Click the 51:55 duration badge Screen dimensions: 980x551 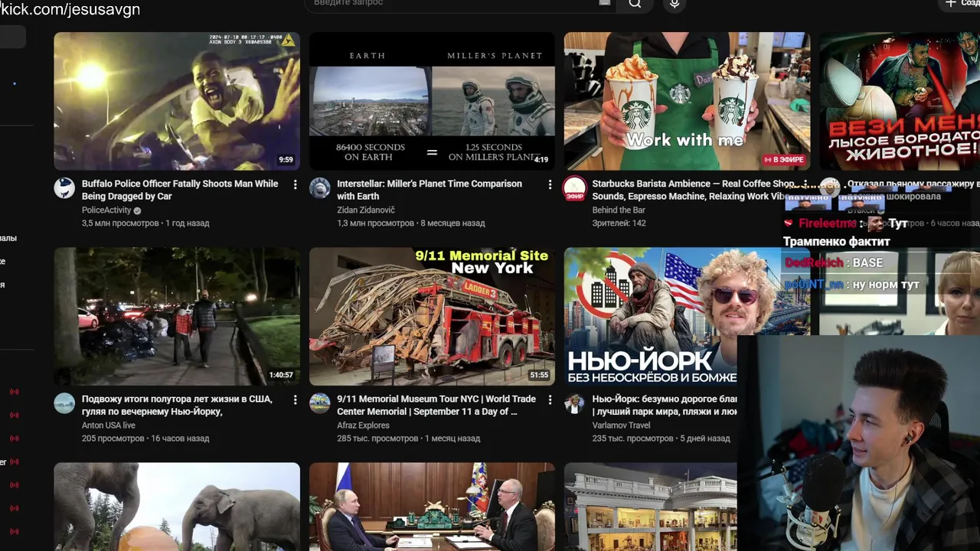pos(539,375)
